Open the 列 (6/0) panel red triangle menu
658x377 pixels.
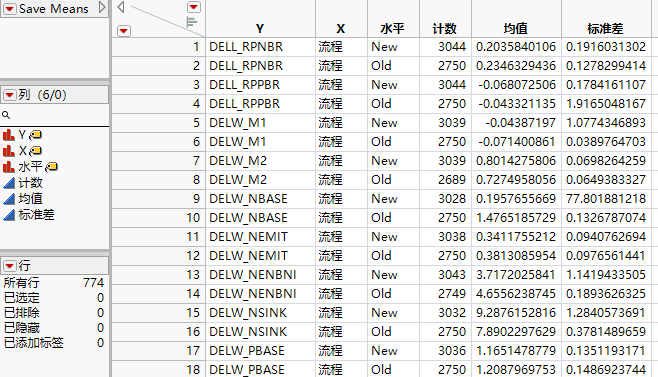pyautogui.click(x=9, y=95)
